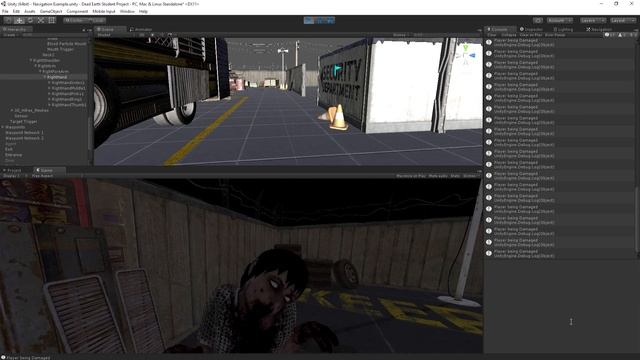The image size is (640, 360).
Task: Open the Component menu
Action: (77, 11)
